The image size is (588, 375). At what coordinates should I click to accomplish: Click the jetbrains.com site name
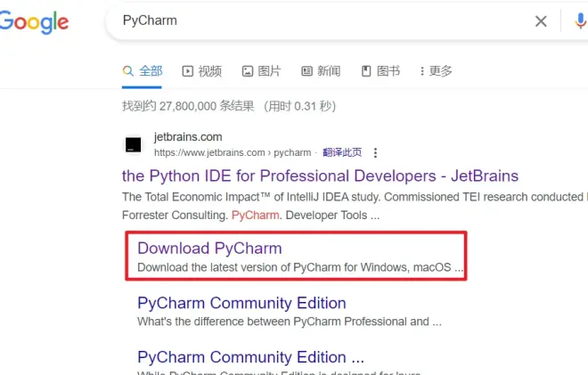(188, 137)
